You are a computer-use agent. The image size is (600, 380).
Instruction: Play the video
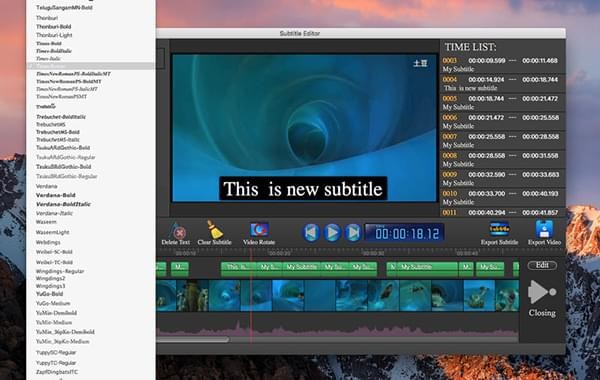[332, 232]
